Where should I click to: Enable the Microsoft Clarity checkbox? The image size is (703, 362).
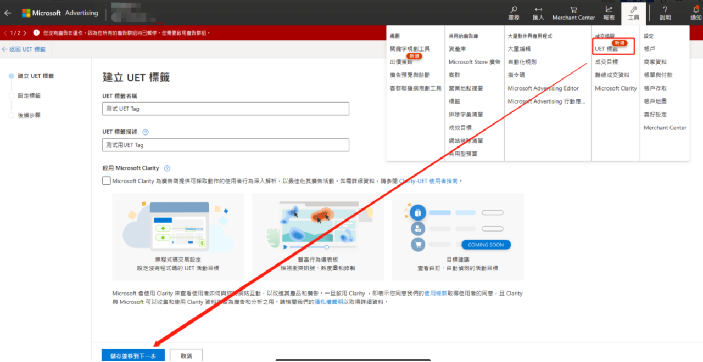click(x=106, y=181)
